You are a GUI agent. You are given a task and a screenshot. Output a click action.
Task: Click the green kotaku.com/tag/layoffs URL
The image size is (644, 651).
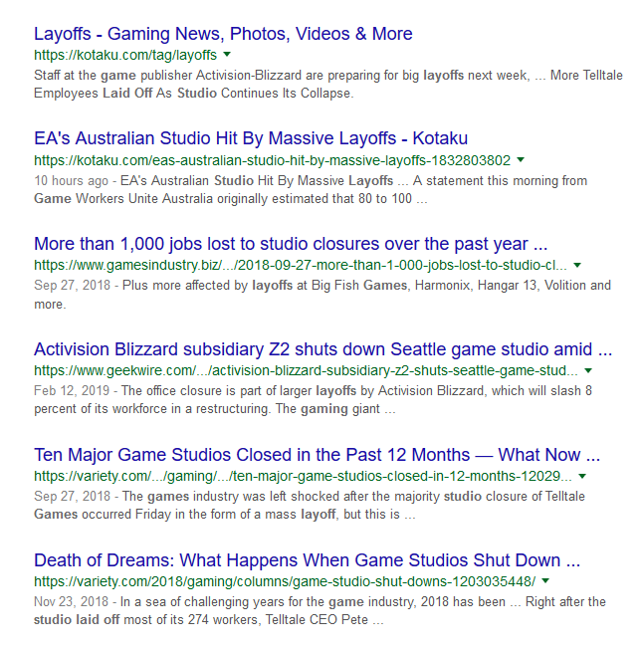pos(125,55)
